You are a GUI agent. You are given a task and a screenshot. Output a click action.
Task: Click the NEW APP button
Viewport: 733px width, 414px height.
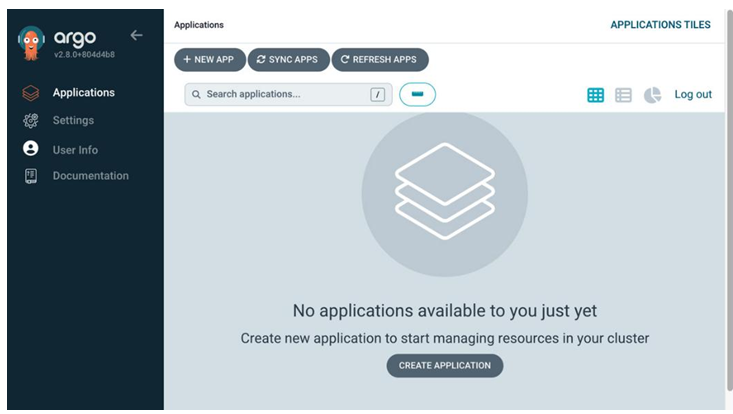click(x=209, y=59)
